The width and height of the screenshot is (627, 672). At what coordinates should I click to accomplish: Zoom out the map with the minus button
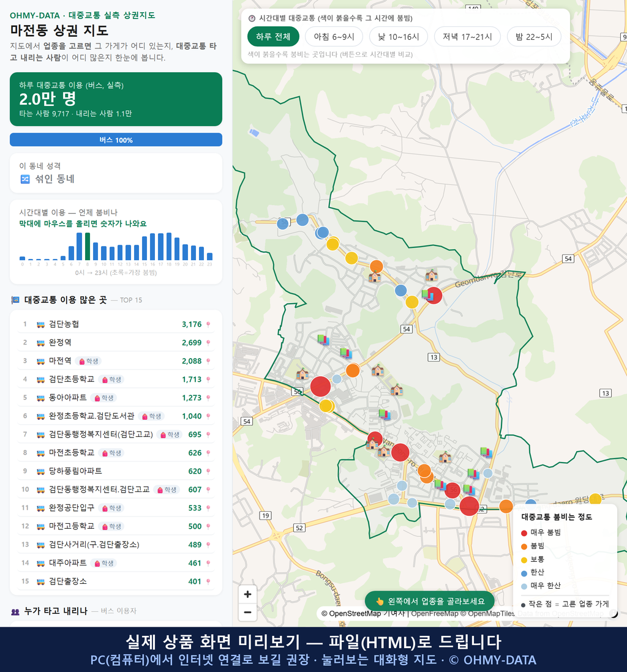[247, 612]
